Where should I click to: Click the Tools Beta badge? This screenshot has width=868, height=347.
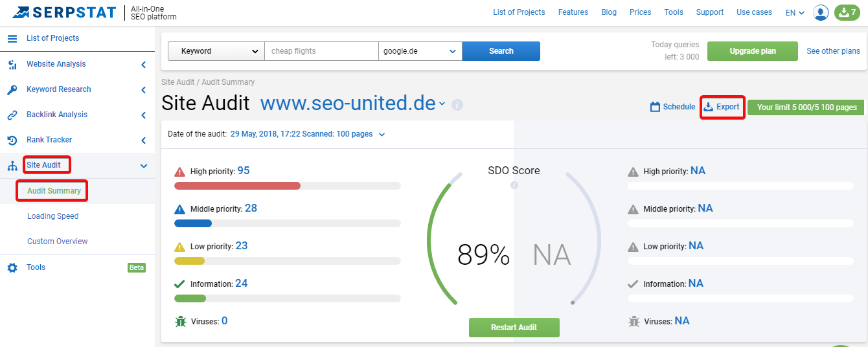pyautogui.click(x=137, y=267)
